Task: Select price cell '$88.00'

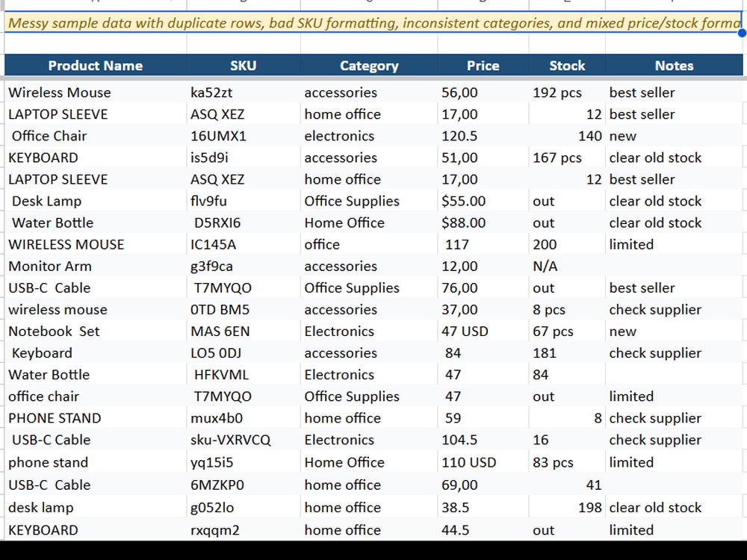Action: tap(483, 223)
